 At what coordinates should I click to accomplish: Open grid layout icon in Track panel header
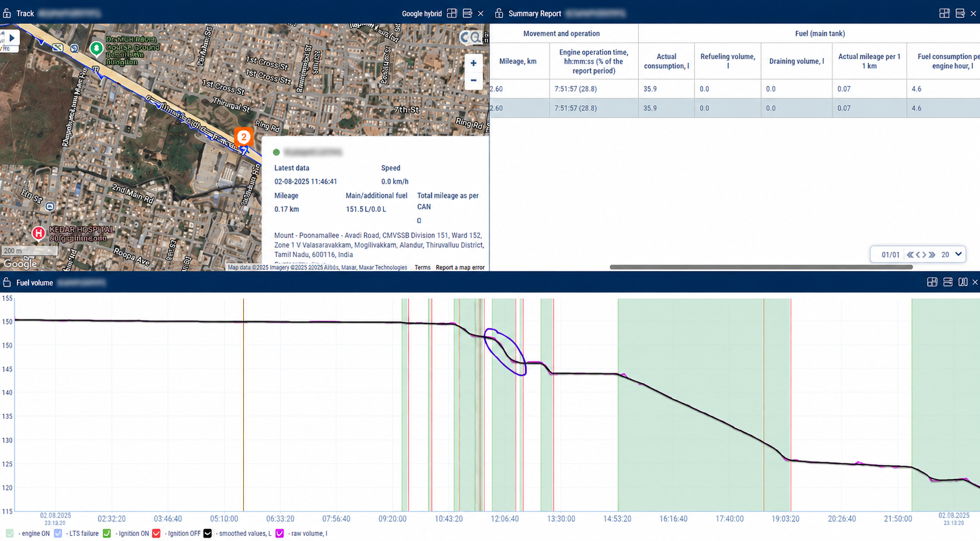coord(452,13)
